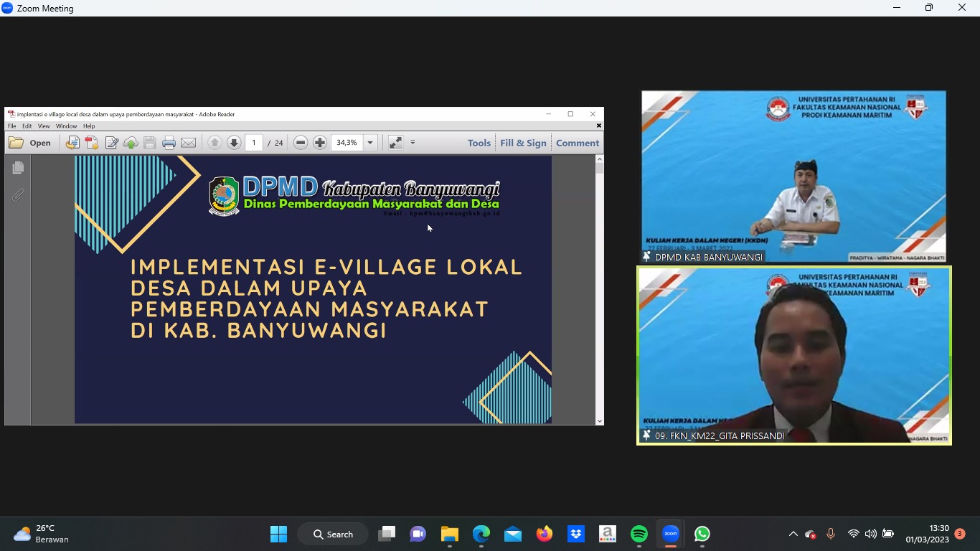Click the GITA PRISSANDI video tile
980x551 pixels.
[x=794, y=356]
